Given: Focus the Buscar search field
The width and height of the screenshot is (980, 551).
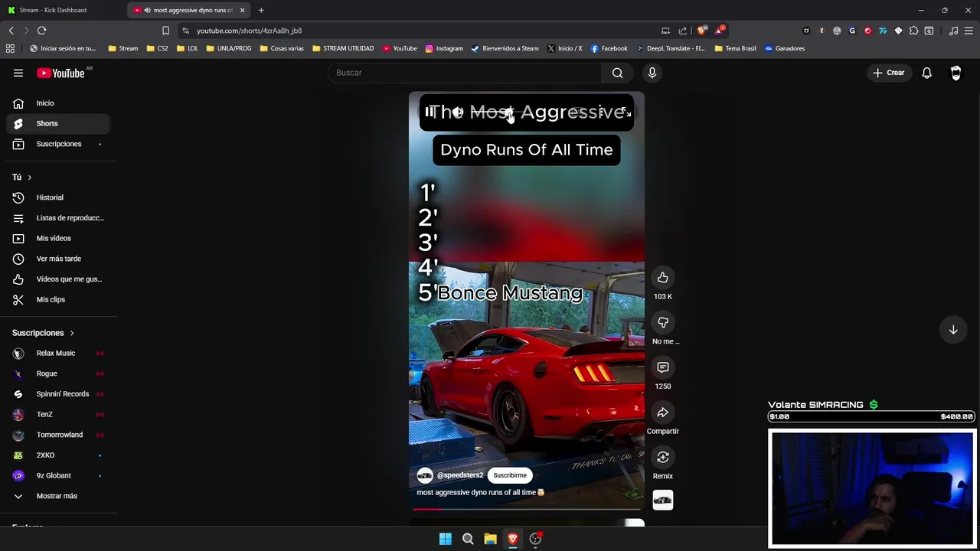Looking at the screenshot, I should point(465,73).
